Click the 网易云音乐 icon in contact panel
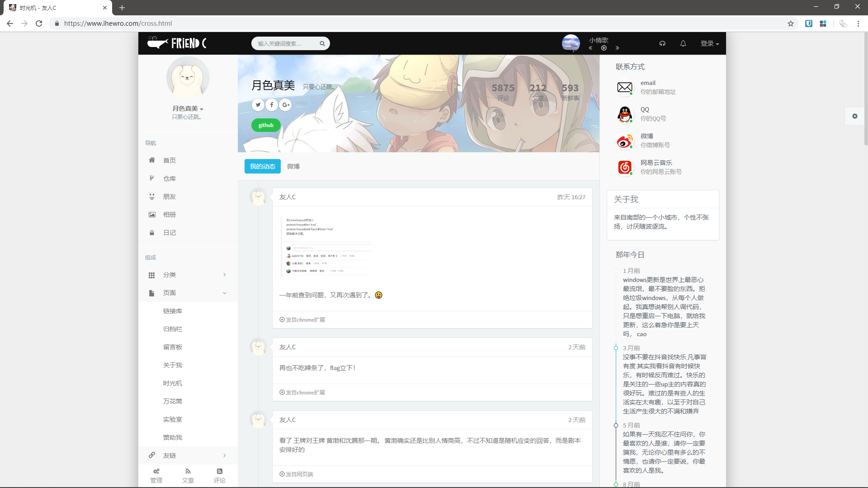The image size is (868, 488). 625,167
